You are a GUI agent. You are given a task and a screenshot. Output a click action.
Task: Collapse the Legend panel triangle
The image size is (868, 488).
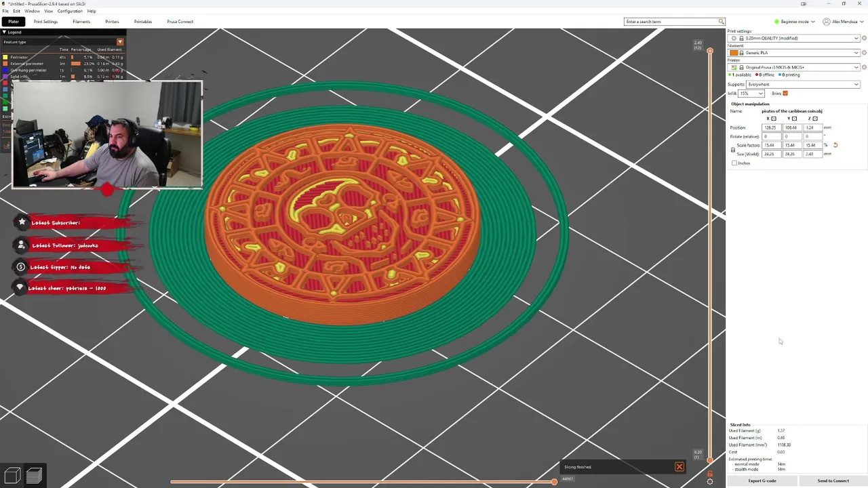4,32
